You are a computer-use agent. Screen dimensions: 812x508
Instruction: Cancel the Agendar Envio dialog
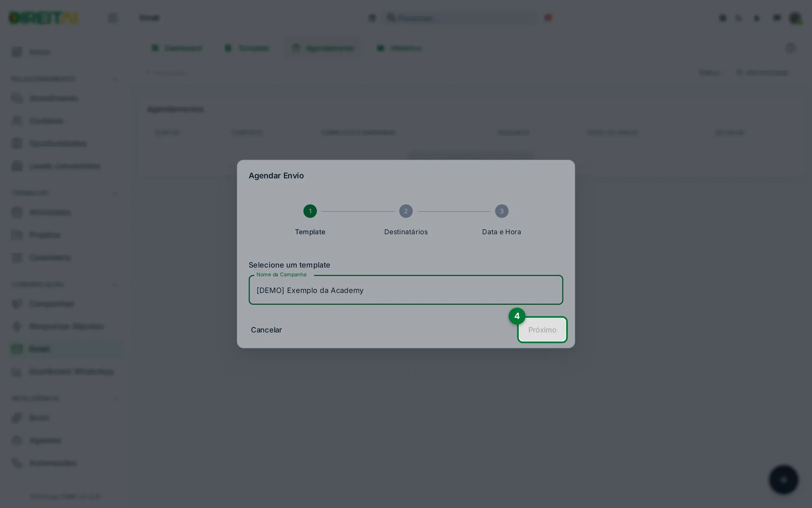point(266,330)
